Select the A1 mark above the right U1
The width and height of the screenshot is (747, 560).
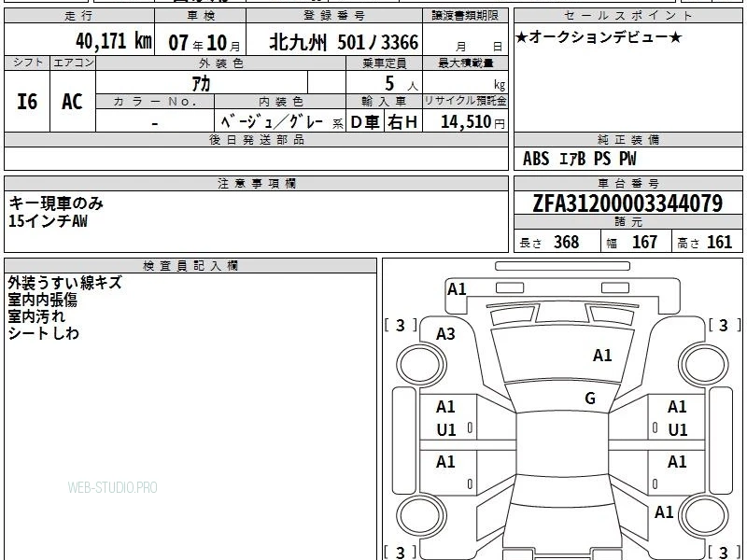[677, 407]
